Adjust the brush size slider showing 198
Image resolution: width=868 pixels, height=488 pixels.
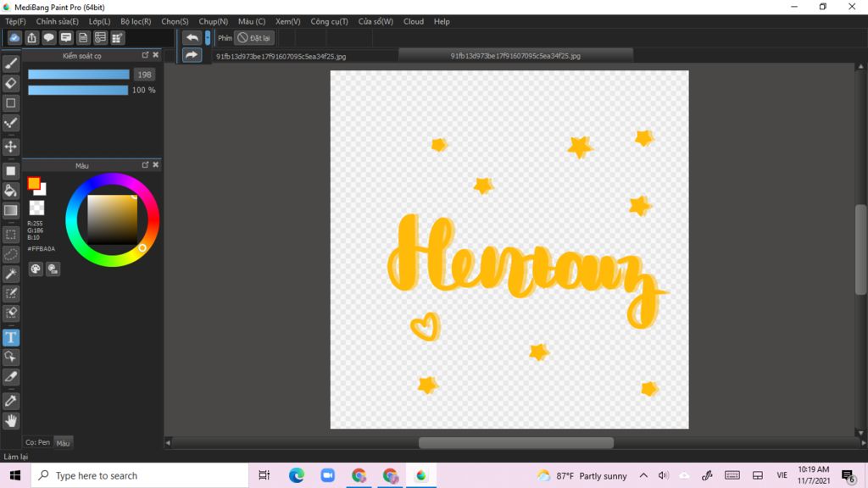(x=79, y=75)
